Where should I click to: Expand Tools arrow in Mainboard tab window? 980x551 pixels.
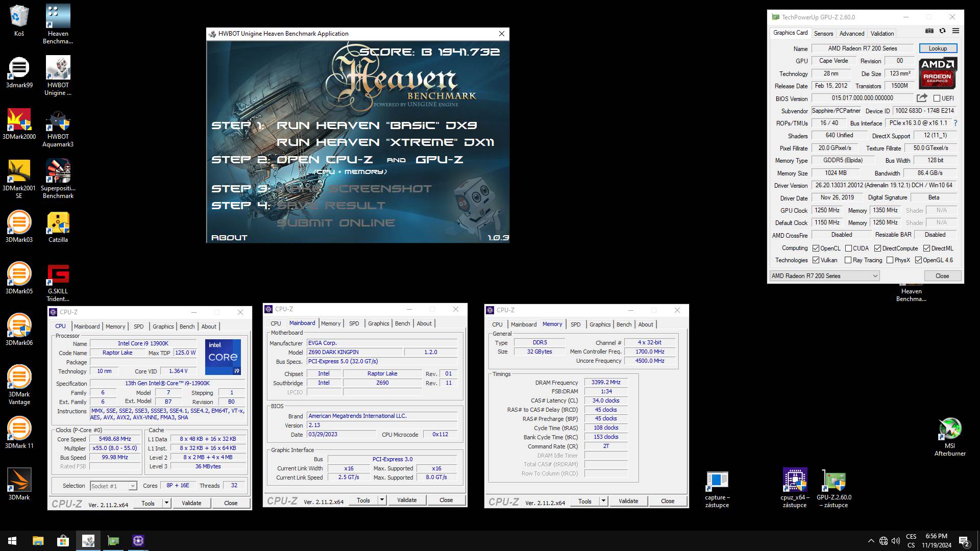[382, 500]
